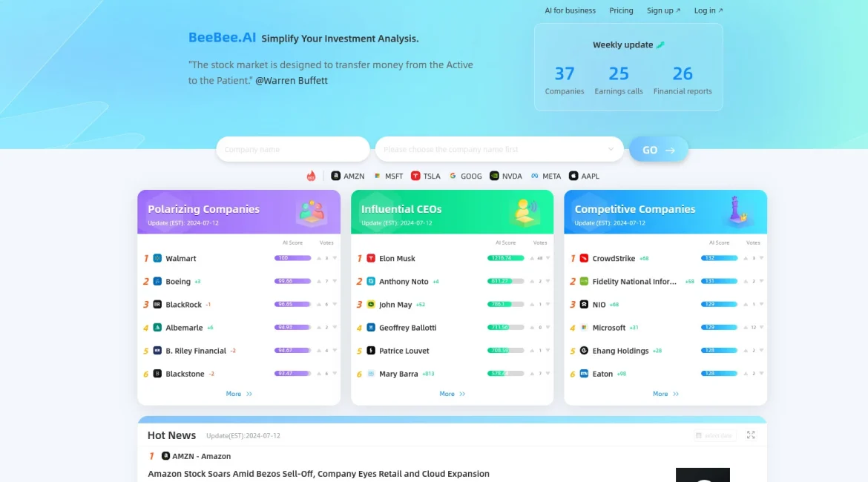
Task: Click Elon Musk AI score bar
Action: tap(505, 259)
